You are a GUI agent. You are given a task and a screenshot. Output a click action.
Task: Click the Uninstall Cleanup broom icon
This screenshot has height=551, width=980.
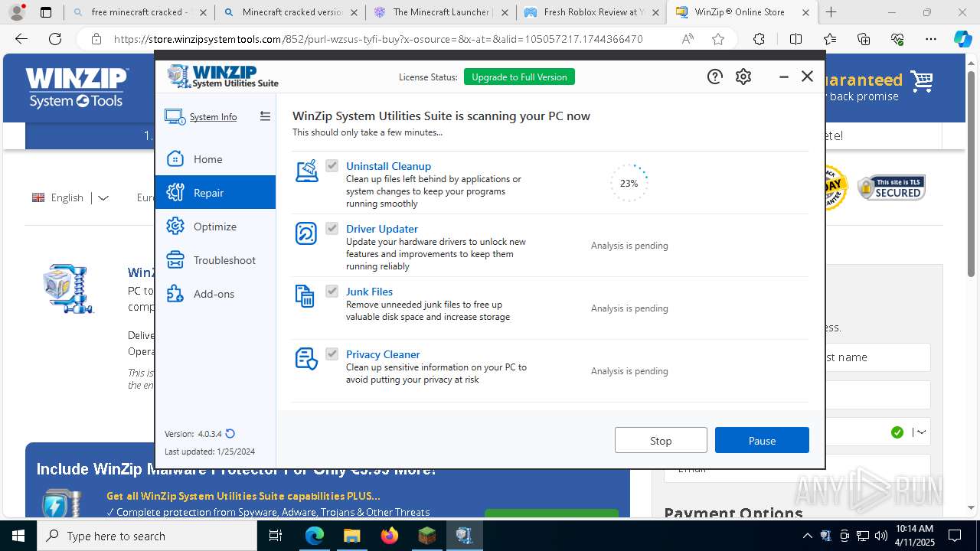(x=306, y=171)
